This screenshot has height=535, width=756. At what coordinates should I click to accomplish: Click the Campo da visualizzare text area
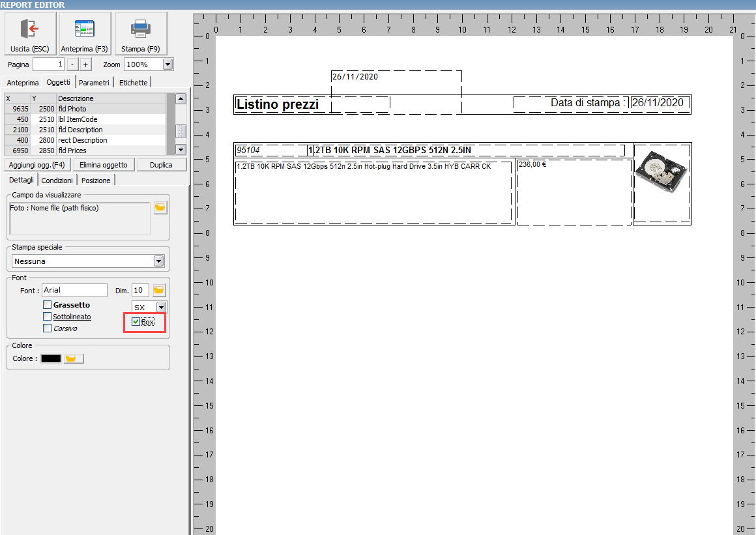[80, 218]
